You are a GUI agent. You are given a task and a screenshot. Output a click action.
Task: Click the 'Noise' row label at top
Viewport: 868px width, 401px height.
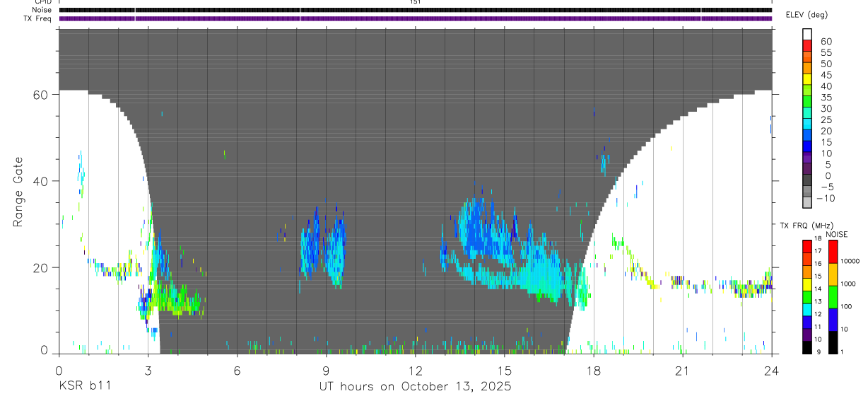click(43, 10)
